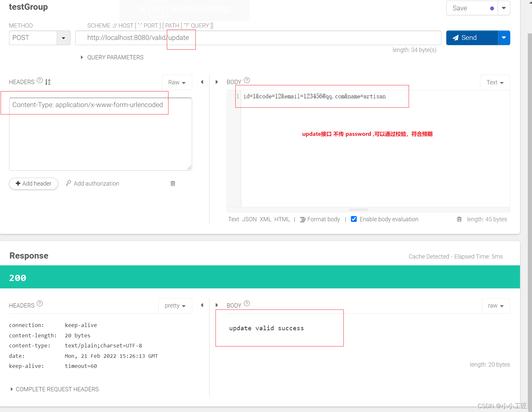532x412 pixels.
Task: Clear request body using trash icon
Action: click(x=459, y=219)
